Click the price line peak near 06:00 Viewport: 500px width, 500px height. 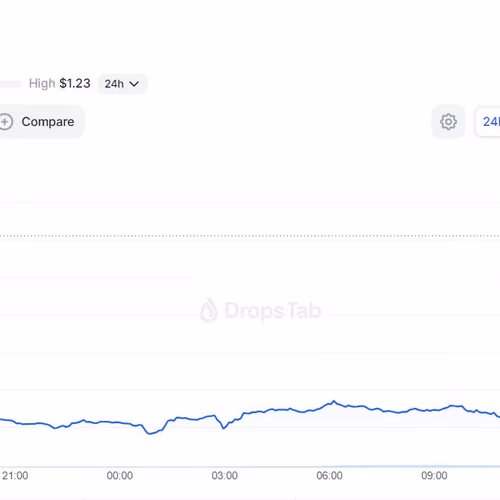[334, 401]
